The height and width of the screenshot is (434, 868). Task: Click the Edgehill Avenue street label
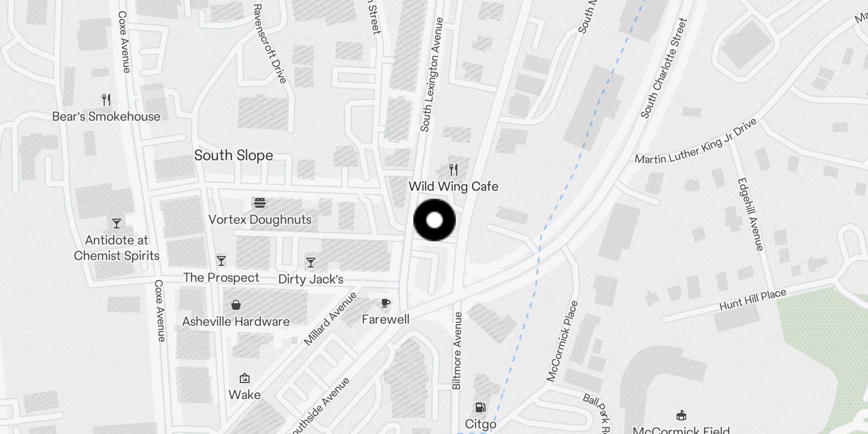750,214
